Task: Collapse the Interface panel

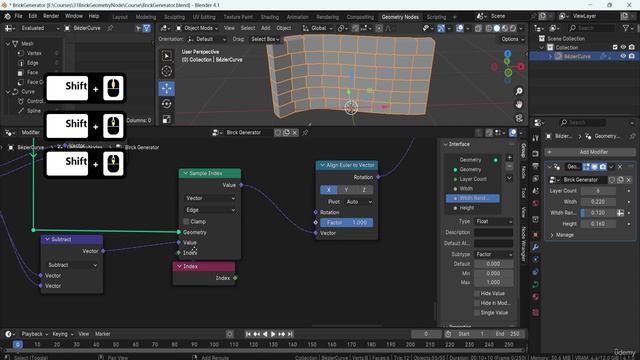Action: tap(446, 144)
